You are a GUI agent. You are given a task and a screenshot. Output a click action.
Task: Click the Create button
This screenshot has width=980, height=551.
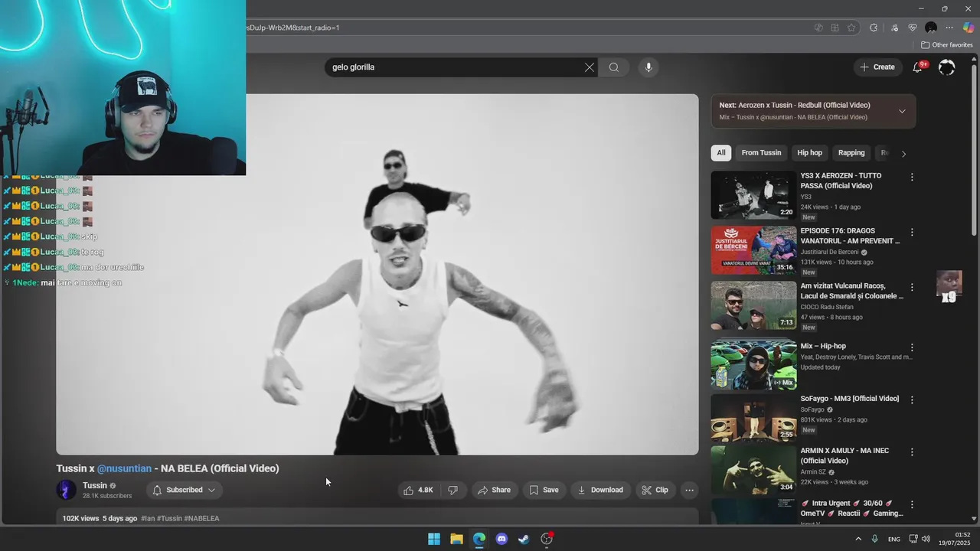pyautogui.click(x=877, y=67)
